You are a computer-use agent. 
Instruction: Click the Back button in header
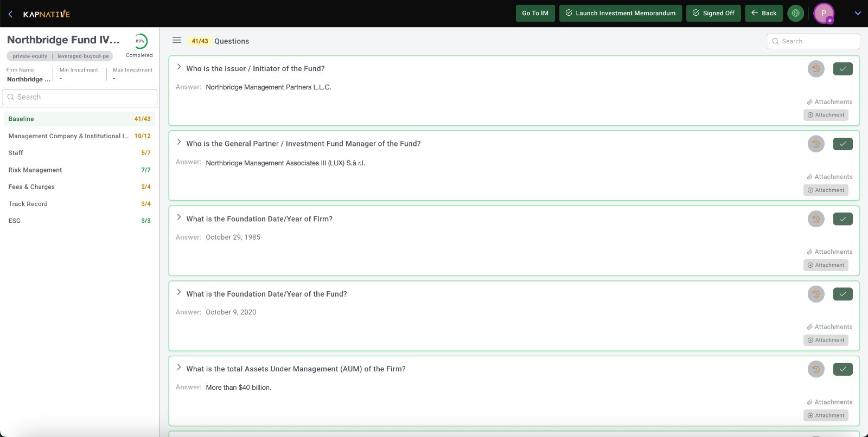click(764, 13)
